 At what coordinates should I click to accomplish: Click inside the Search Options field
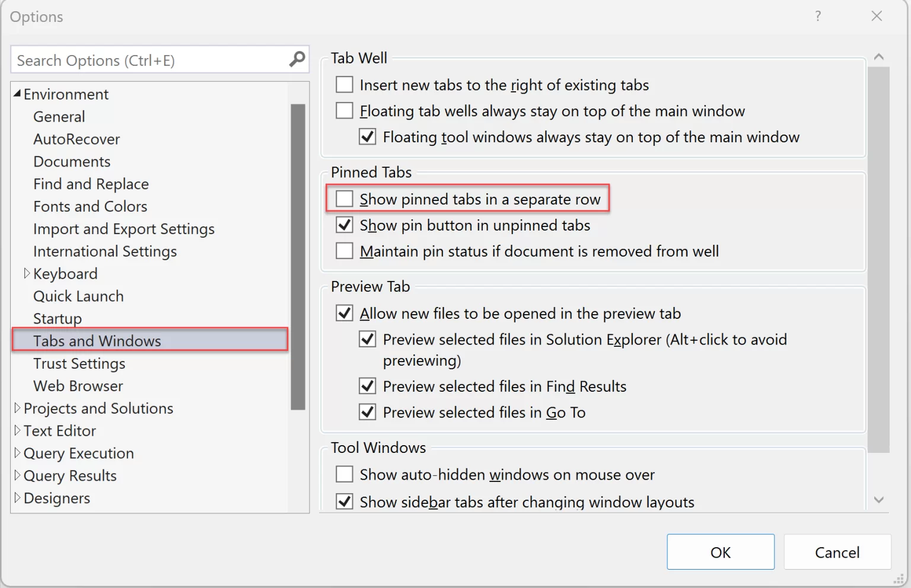pos(148,59)
